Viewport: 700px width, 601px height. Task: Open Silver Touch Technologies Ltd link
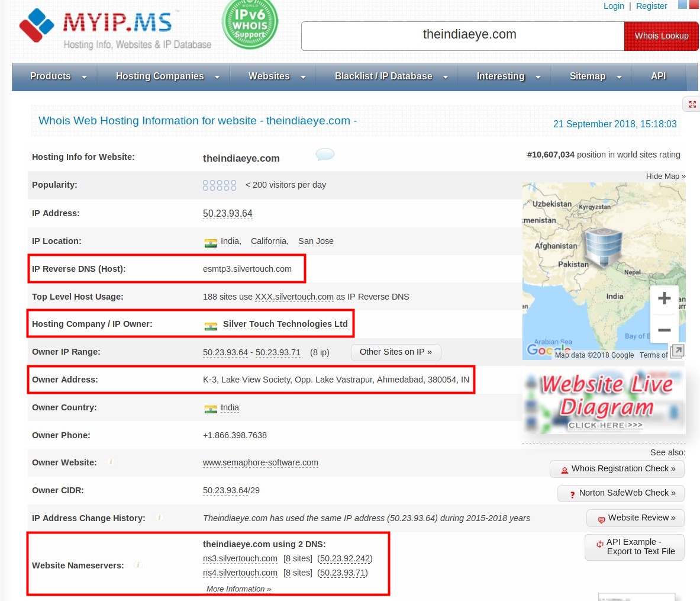[x=285, y=324]
